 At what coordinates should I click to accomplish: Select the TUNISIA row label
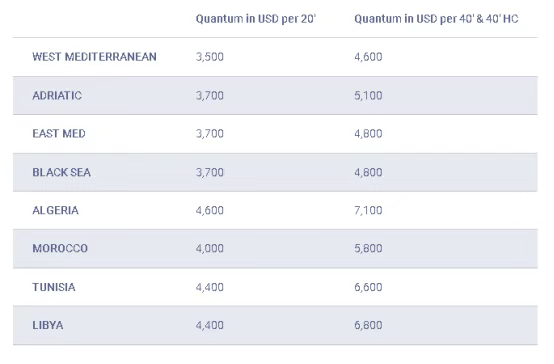(x=54, y=287)
